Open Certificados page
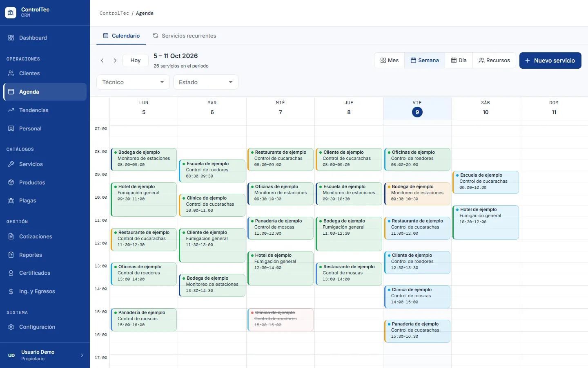The height and width of the screenshot is (368, 588). coord(45,273)
